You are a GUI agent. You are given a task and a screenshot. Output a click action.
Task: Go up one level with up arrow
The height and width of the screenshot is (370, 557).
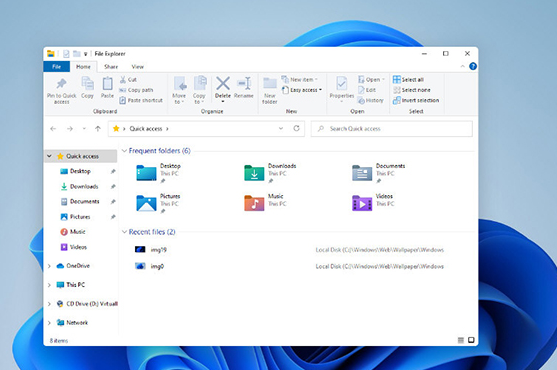click(98, 129)
